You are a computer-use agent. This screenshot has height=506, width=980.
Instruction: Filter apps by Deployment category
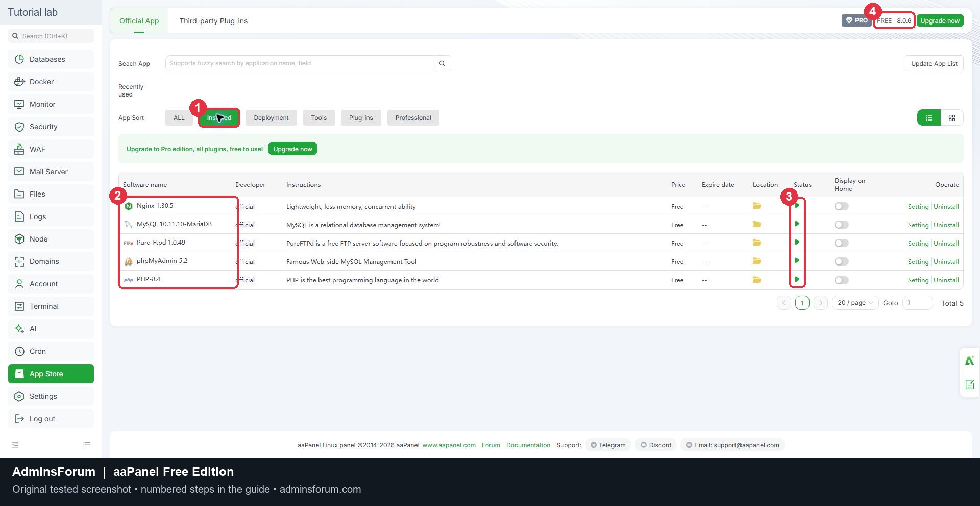(271, 118)
